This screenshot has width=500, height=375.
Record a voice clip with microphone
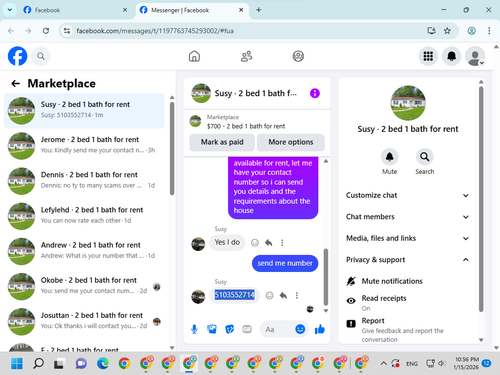(194, 329)
